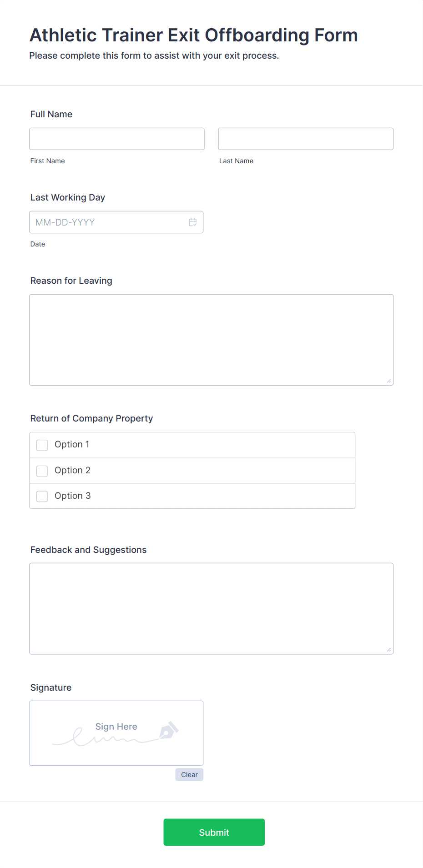423x868 pixels.
Task: Clear the signature with Clear button
Action: [x=189, y=774]
